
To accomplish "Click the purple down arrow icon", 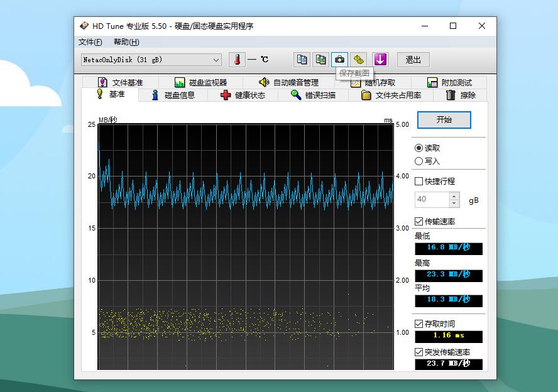I will point(380,60).
